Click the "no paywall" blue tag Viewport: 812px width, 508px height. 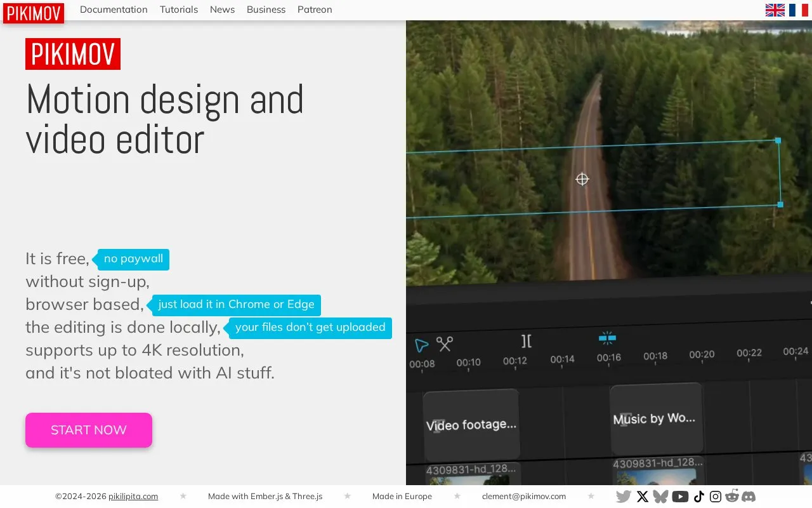[133, 259]
